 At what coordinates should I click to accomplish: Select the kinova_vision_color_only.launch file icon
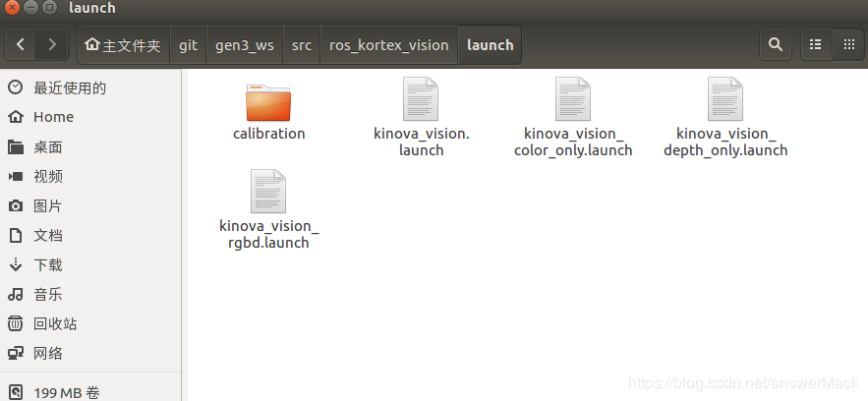click(x=573, y=99)
